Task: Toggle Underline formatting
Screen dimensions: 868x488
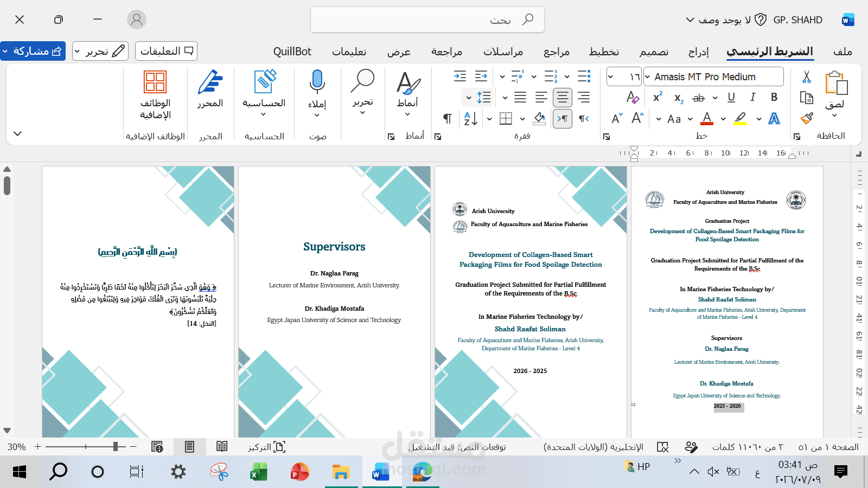Action: click(x=731, y=97)
